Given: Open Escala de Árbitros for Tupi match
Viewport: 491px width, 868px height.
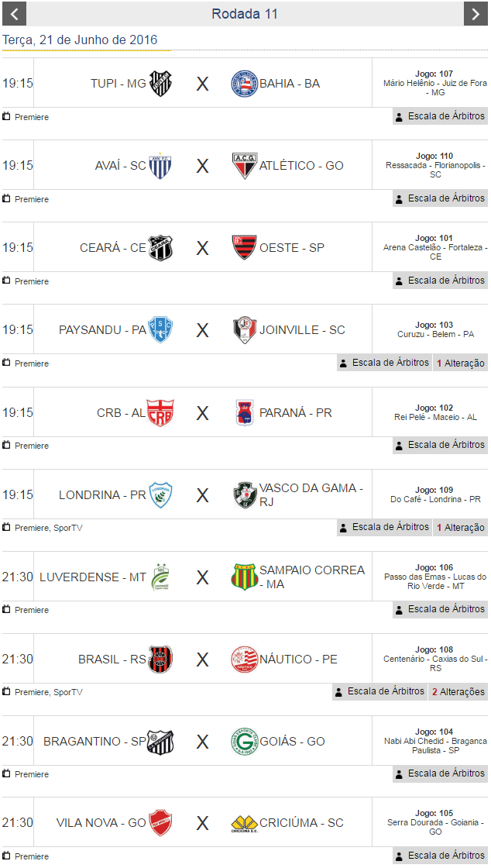Looking at the screenshot, I should coord(440,116).
